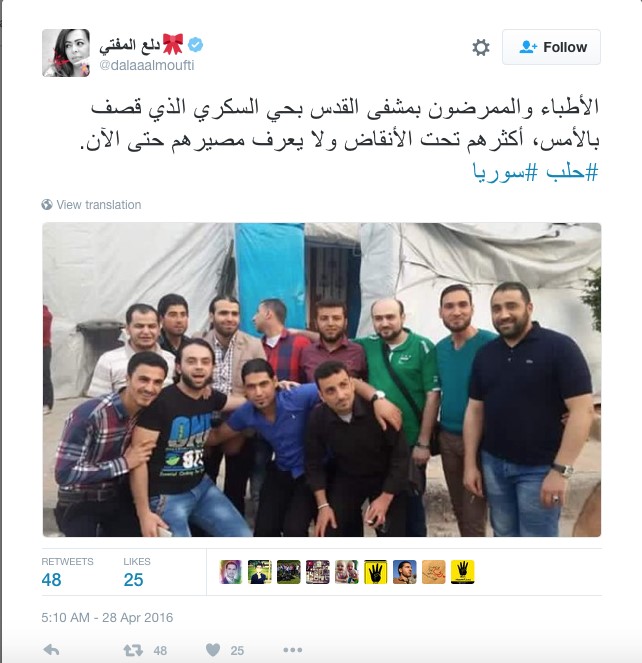
Task: Open the last liker avatar
Action: point(463,572)
